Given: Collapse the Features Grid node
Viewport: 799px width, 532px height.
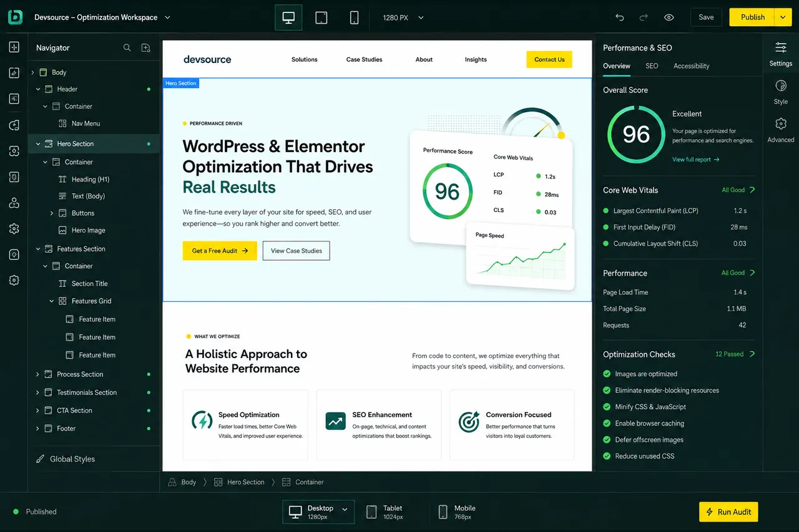Looking at the screenshot, I should [52, 301].
